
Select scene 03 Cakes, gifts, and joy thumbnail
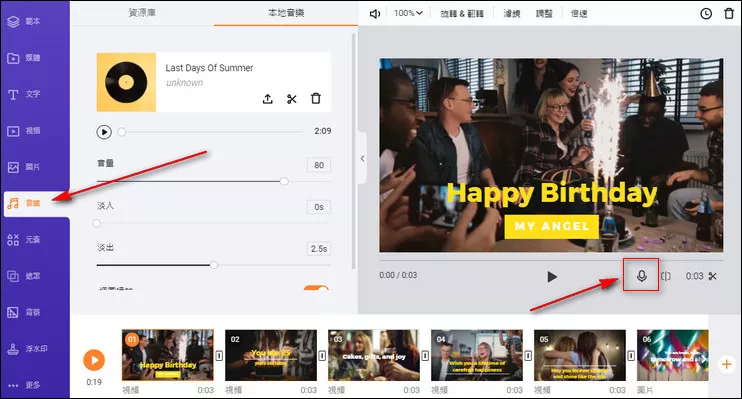[374, 355]
